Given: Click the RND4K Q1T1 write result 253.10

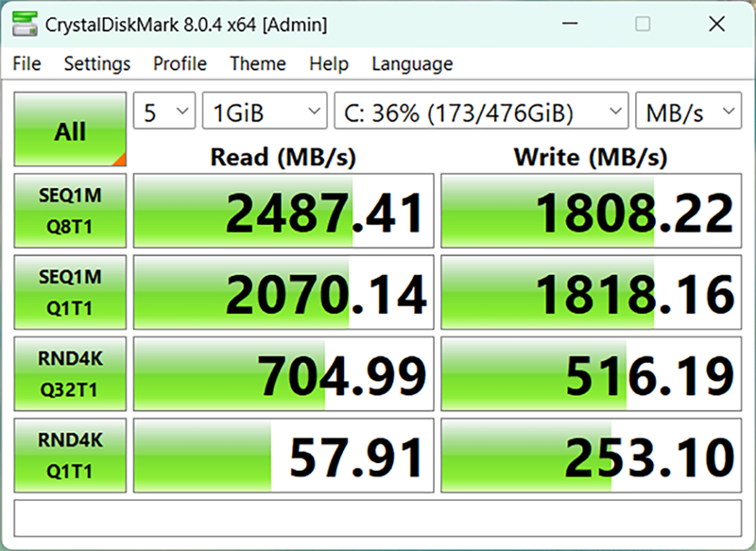Looking at the screenshot, I should [x=592, y=455].
